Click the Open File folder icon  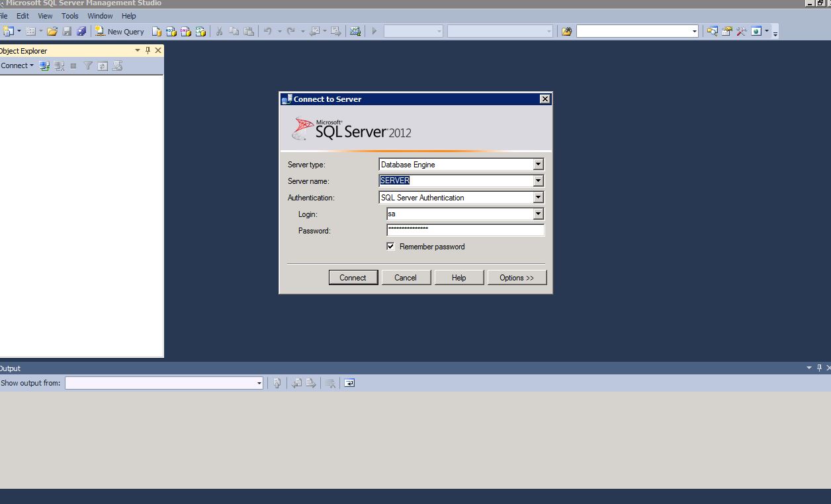[x=52, y=31]
